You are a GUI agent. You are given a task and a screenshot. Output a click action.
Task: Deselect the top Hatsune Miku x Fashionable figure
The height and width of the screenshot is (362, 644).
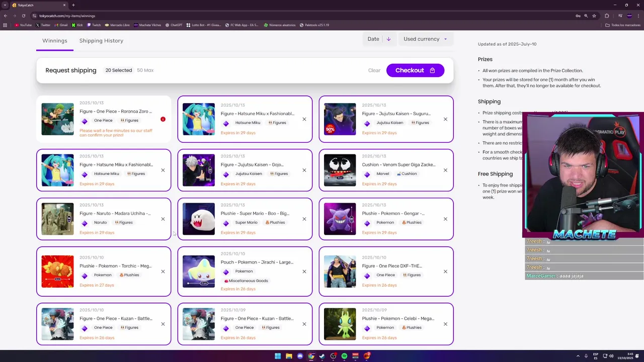[304, 119]
